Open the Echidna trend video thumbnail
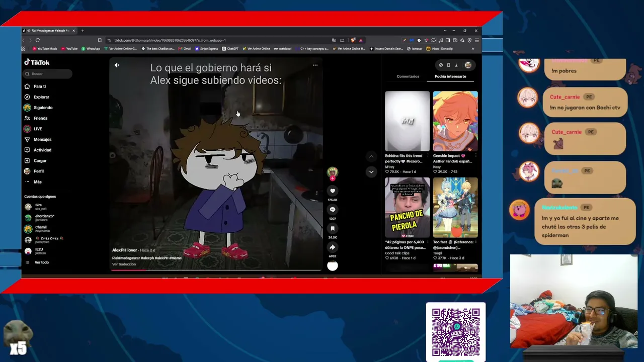The image size is (644, 362). 408,121
